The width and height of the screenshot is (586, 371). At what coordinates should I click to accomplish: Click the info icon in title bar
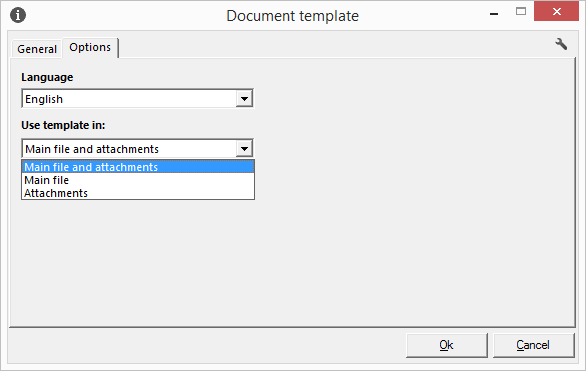[18, 15]
